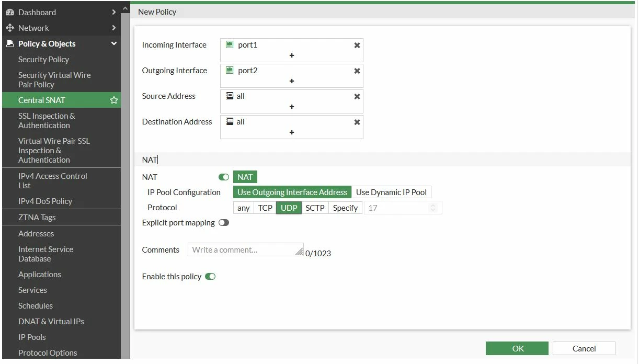The height and width of the screenshot is (364, 639).
Task: Select Use Dynamic IP Pool option
Action: click(392, 192)
